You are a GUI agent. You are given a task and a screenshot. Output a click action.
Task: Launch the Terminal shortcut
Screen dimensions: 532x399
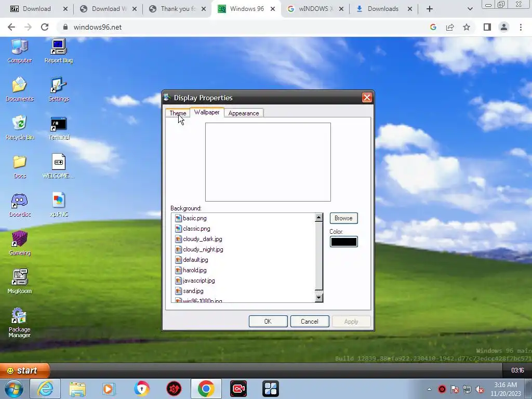click(x=58, y=128)
